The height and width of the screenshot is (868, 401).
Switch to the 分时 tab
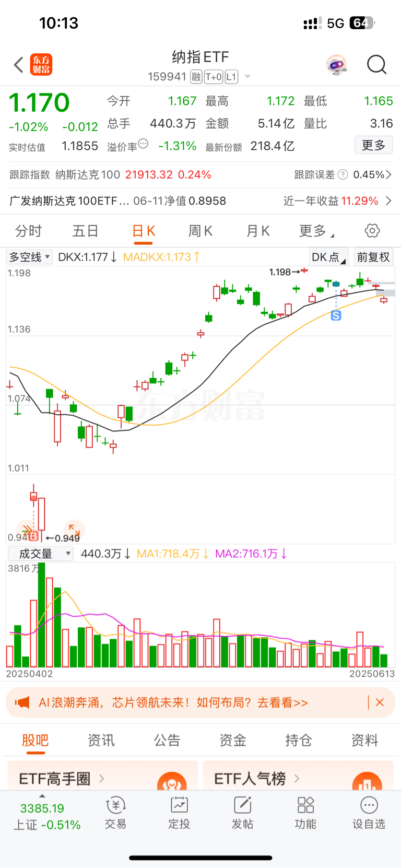29,231
